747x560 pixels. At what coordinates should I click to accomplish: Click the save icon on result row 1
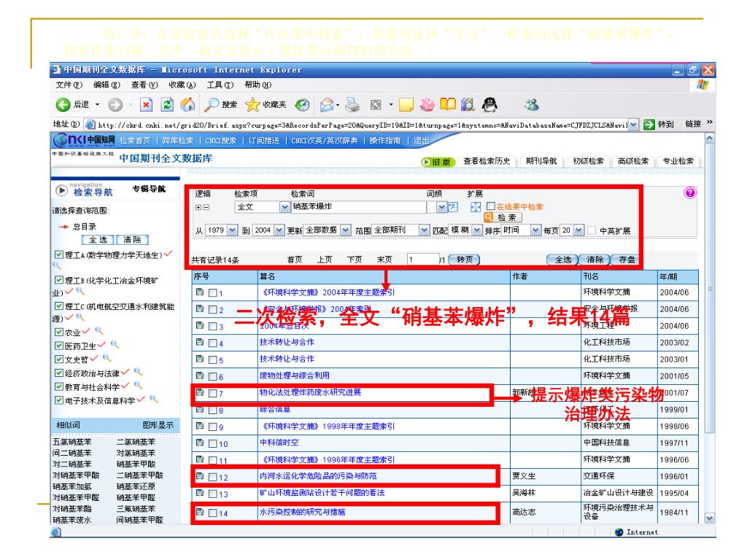[x=200, y=292]
